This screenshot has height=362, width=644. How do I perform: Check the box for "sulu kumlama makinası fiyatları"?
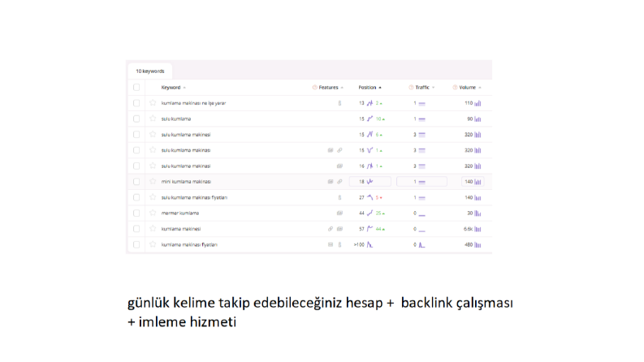pos(136,197)
